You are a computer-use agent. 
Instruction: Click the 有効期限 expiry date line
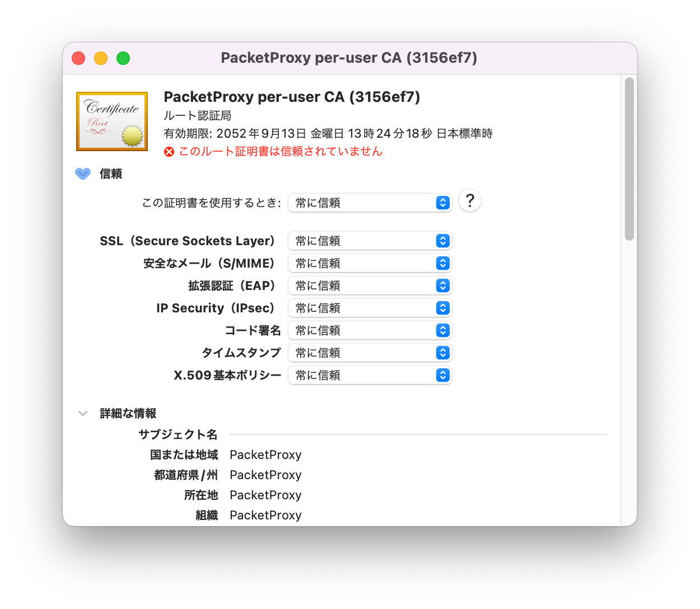point(328,133)
